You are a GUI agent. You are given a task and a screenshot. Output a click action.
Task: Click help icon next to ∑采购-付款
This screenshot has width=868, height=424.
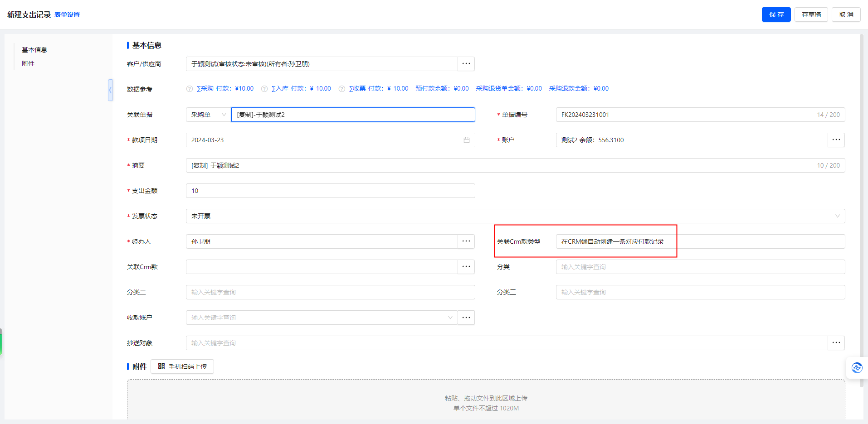click(x=190, y=89)
